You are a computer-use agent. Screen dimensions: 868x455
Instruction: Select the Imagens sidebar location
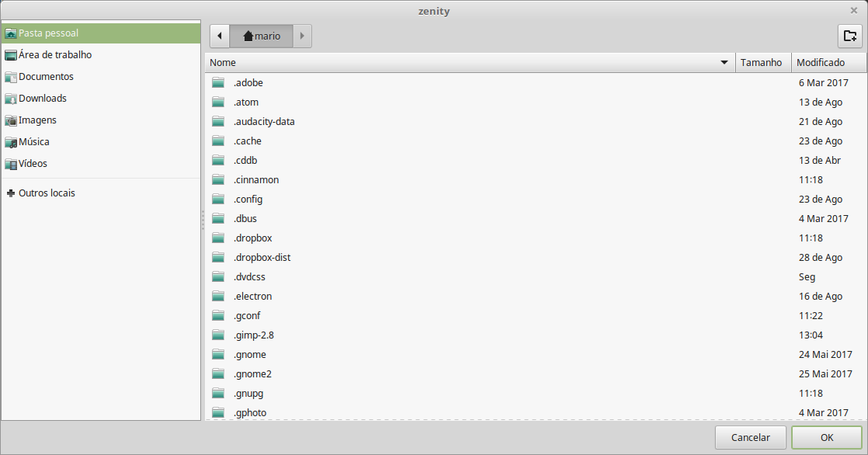point(37,120)
